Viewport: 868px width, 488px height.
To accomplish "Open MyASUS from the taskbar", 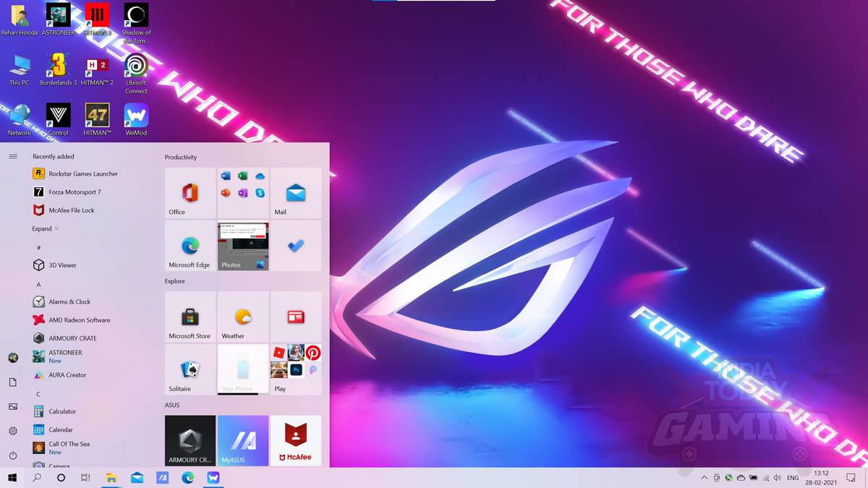I will point(163,478).
